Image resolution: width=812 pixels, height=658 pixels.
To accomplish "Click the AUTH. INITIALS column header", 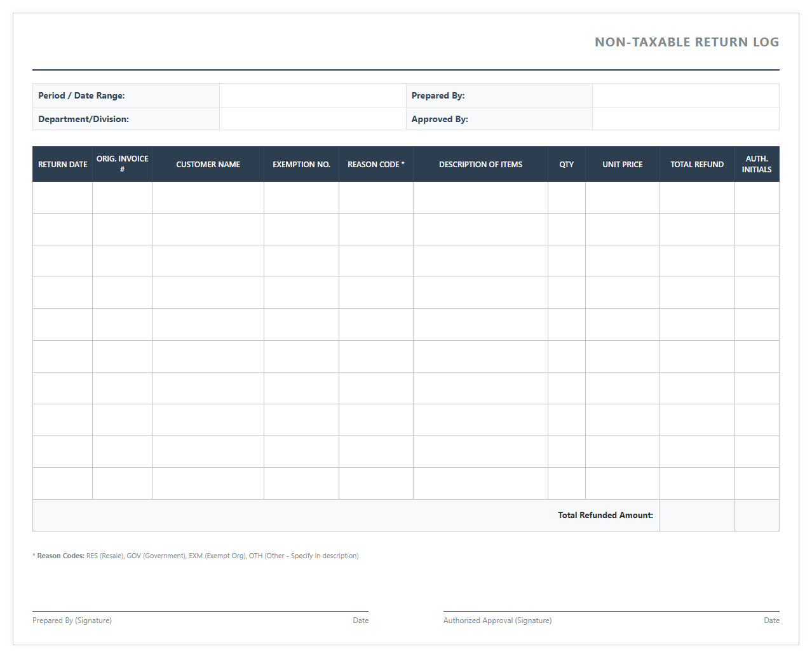I will click(x=757, y=164).
